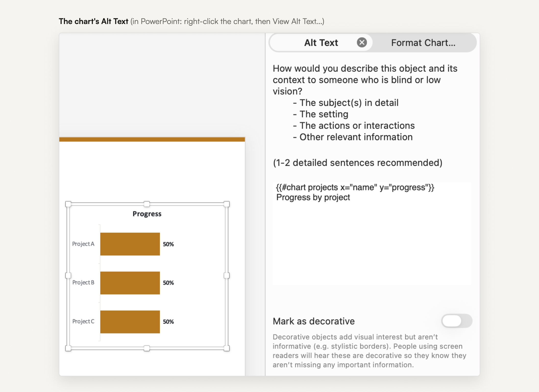
Task: Open the Format Chart... tab
Action: coord(423,43)
